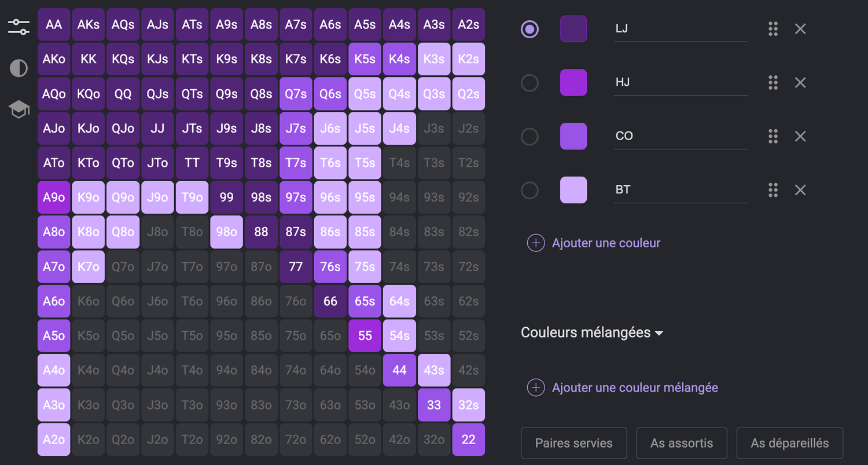Toggle the 72o cell in the grid

pos(296,440)
